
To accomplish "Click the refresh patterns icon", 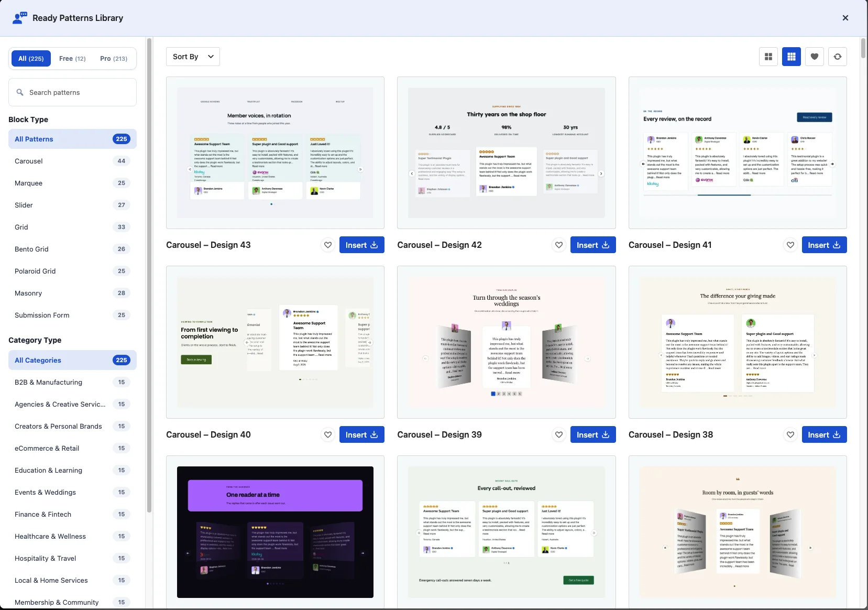I will pos(838,57).
